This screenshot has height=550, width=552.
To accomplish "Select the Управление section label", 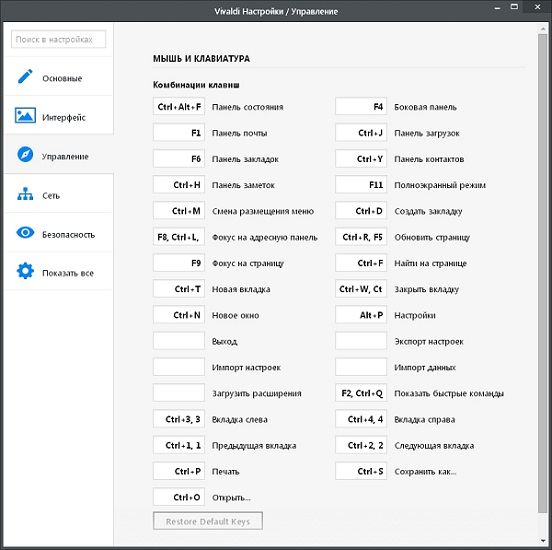I will click(65, 156).
